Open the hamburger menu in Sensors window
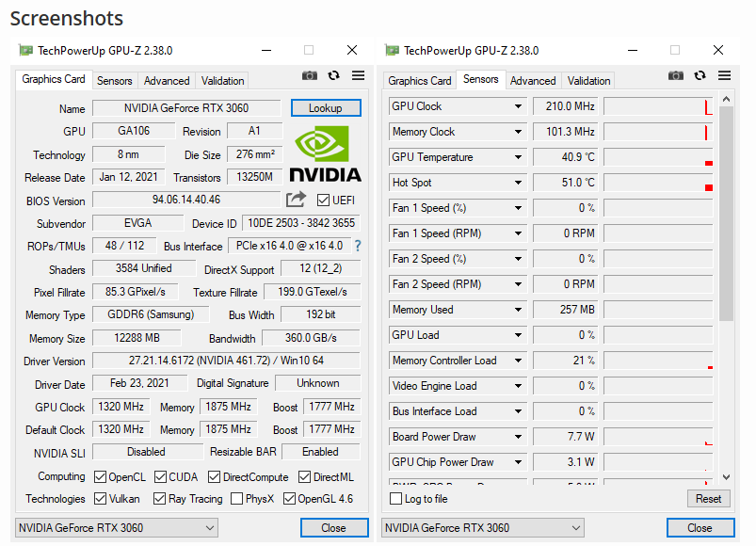 coord(725,75)
